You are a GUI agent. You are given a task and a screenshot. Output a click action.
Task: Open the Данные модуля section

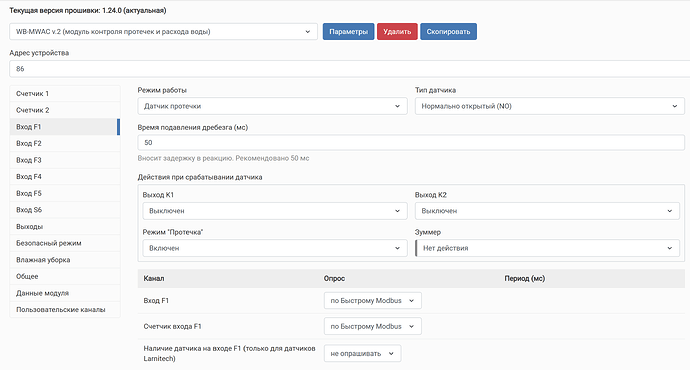pyautogui.click(x=65, y=293)
